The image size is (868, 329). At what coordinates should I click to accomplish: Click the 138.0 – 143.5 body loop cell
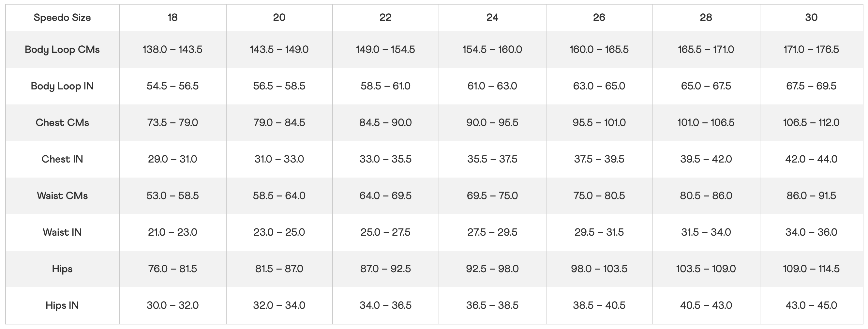(x=172, y=50)
